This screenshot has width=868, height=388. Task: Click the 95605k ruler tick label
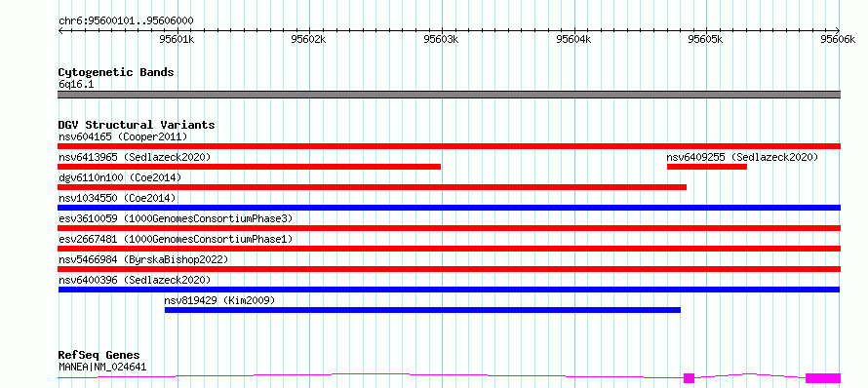[x=706, y=38]
